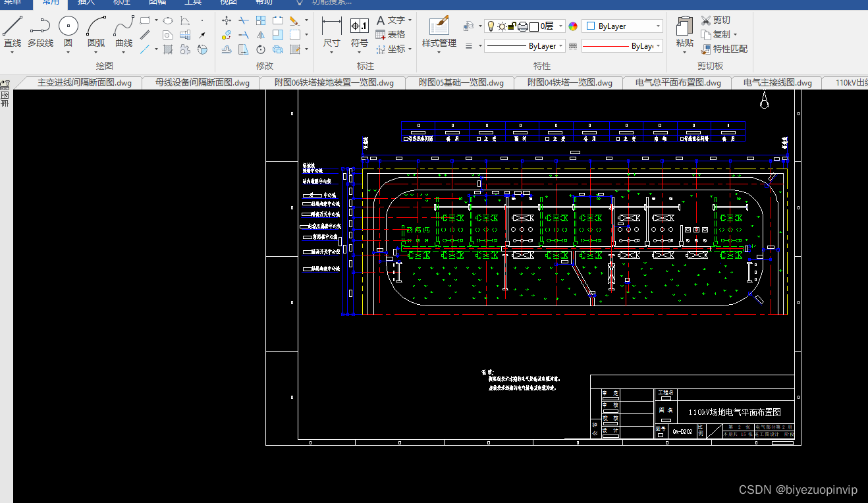
Task: Open the layer settings icon left of layer list
Action: [x=469, y=26]
